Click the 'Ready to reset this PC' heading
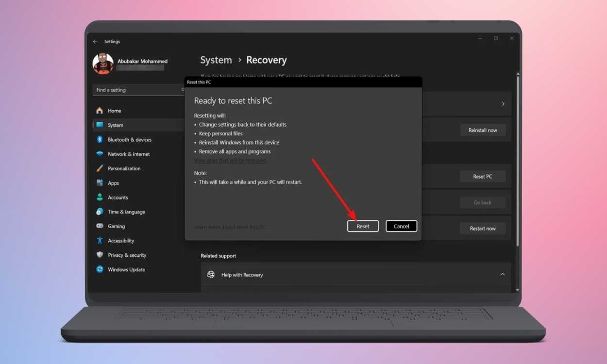The width and height of the screenshot is (607, 364). (x=233, y=101)
